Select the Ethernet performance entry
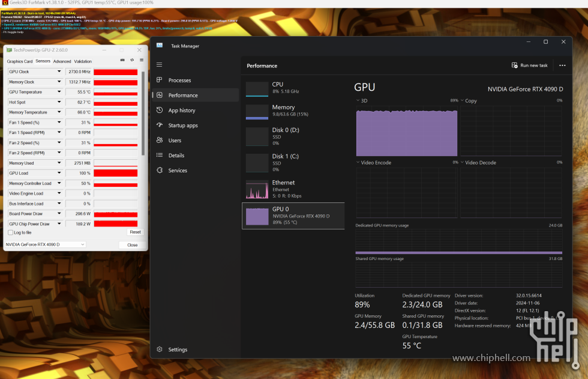The height and width of the screenshot is (379, 588). 293,189
